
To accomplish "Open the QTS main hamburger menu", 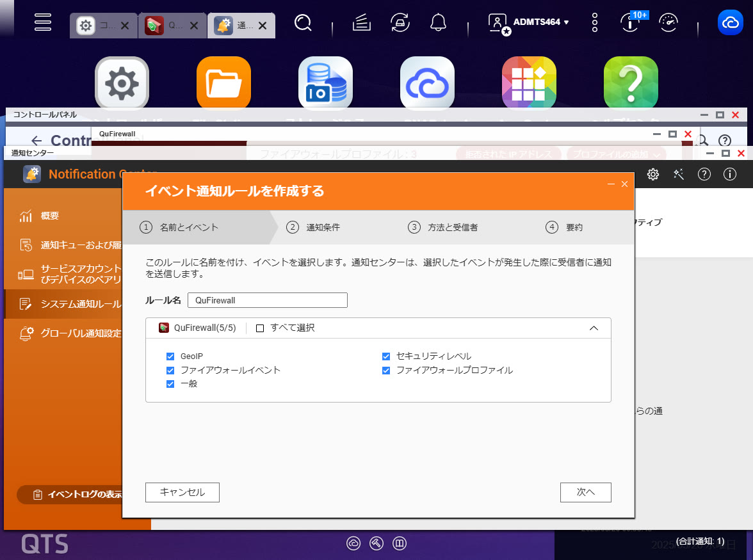I will pos(43,22).
